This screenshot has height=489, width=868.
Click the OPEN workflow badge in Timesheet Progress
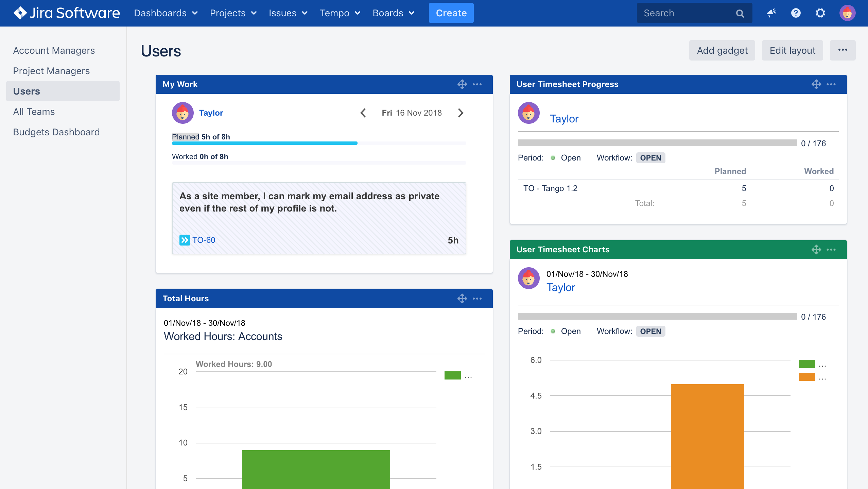pos(650,158)
